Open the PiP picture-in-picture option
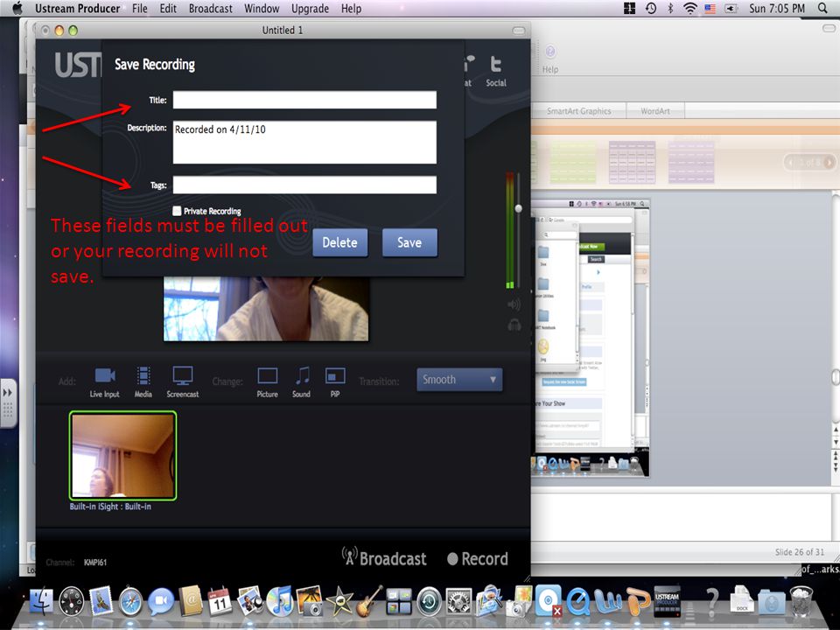The image size is (840, 630). pos(335,381)
